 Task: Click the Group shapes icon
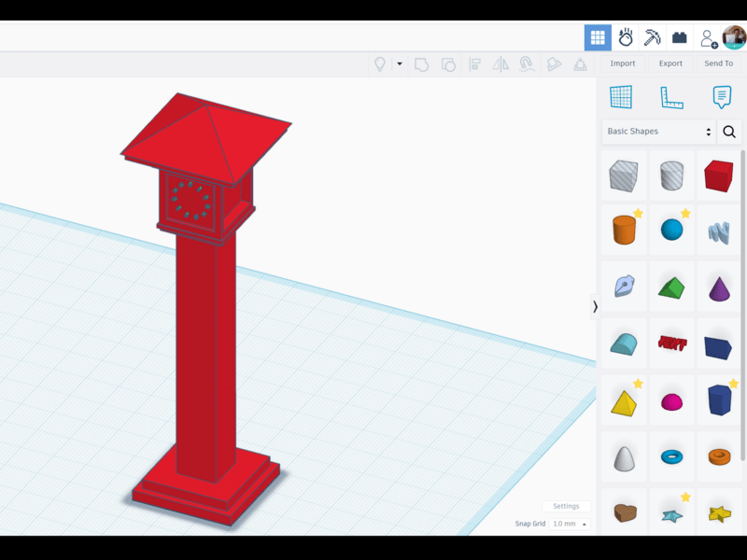[421, 64]
